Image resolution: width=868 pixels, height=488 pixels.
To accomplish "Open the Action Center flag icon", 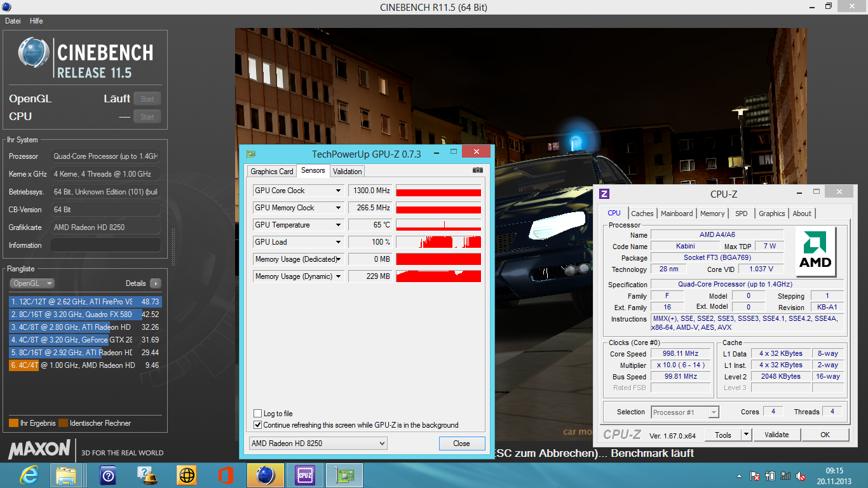I will click(x=755, y=476).
